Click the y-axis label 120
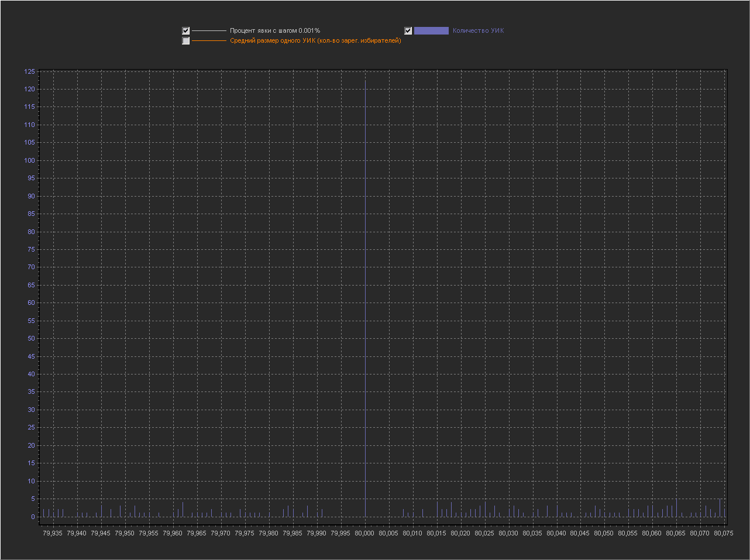The height and width of the screenshot is (560, 750). click(x=30, y=89)
